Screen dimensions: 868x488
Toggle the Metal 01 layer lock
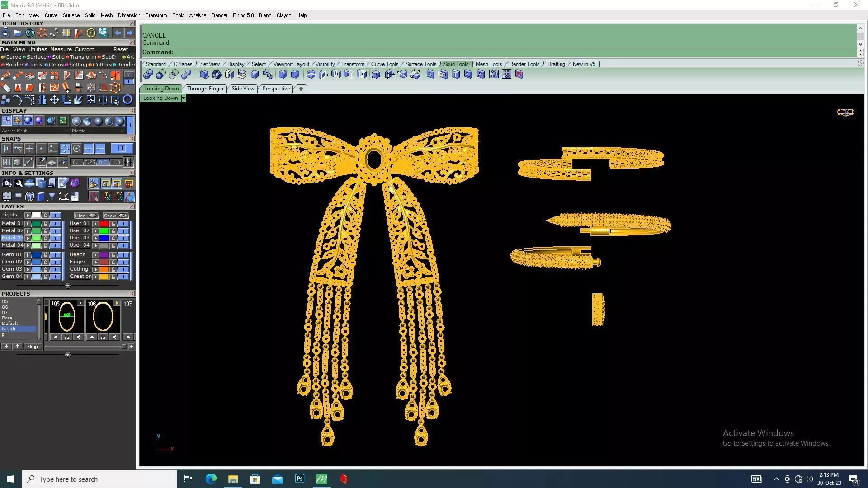coord(45,224)
